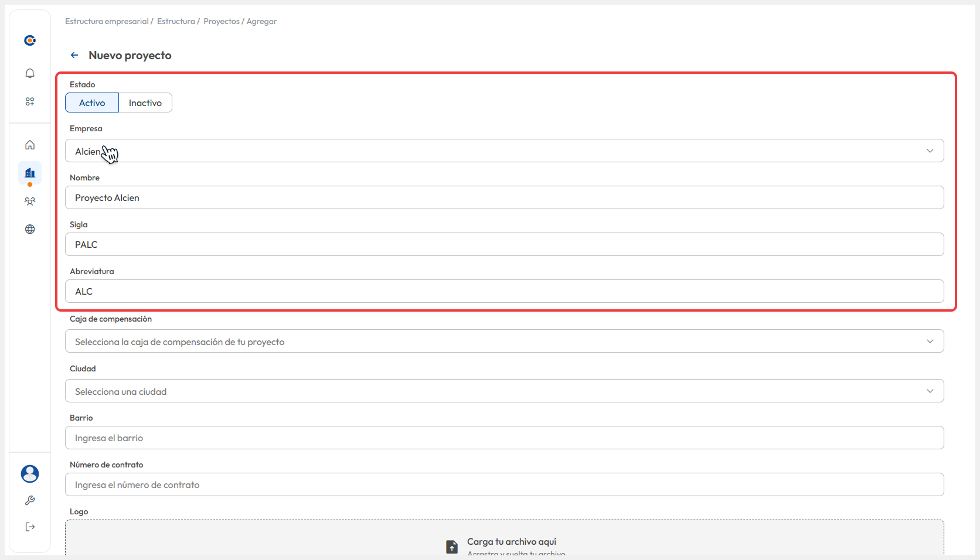Go to the Home icon

(30, 145)
